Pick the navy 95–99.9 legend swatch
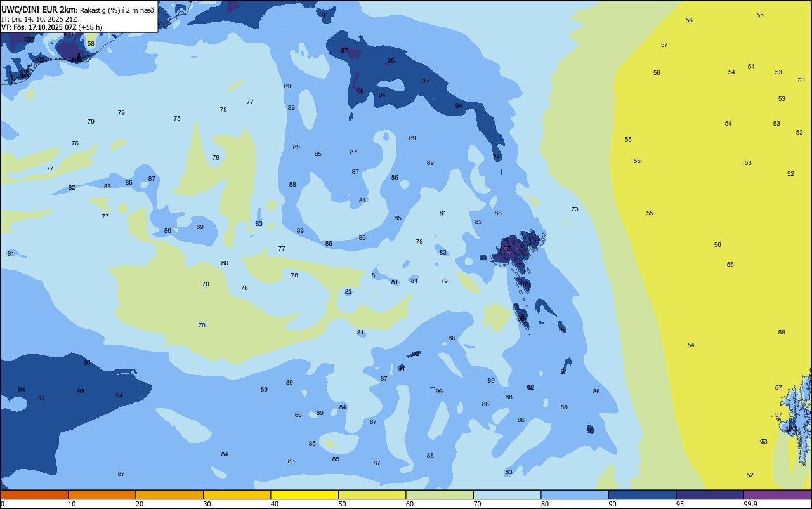 (710, 494)
